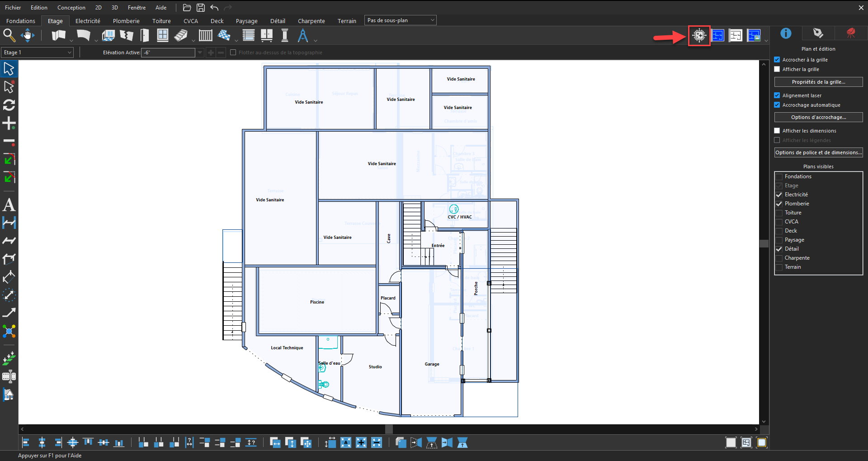The height and width of the screenshot is (461, 868).
Task: Hide the Plomberie visible plan
Action: (779, 204)
